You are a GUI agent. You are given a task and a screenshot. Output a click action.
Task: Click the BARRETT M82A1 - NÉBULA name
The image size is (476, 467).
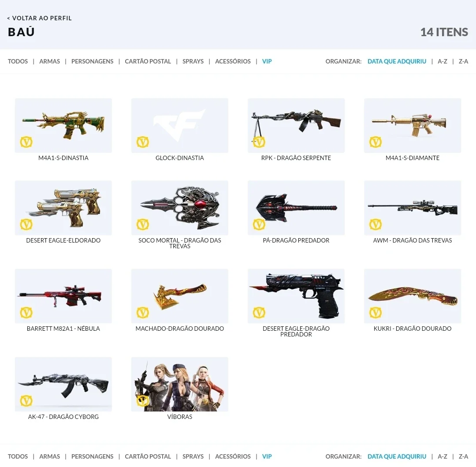click(63, 329)
